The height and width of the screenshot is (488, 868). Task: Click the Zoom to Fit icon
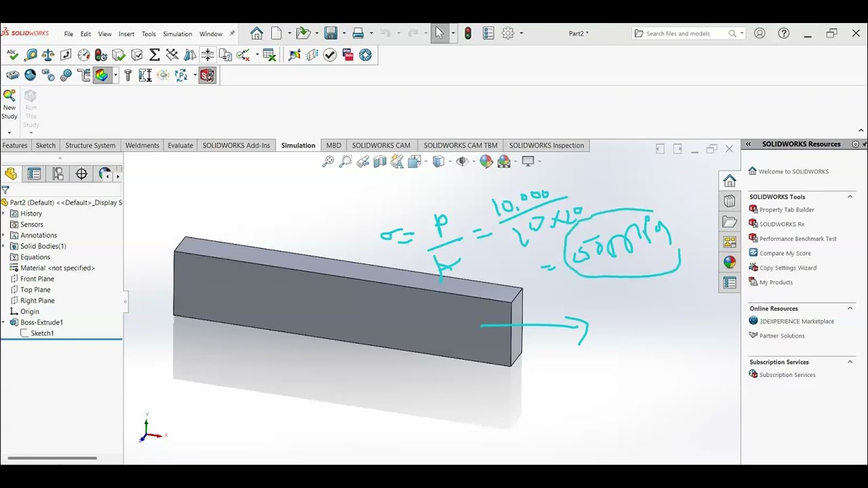pyautogui.click(x=328, y=161)
